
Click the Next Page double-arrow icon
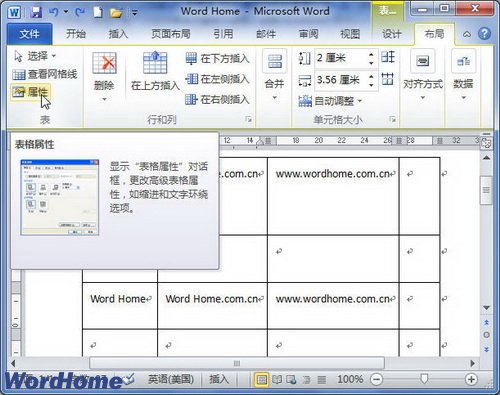tap(486, 349)
